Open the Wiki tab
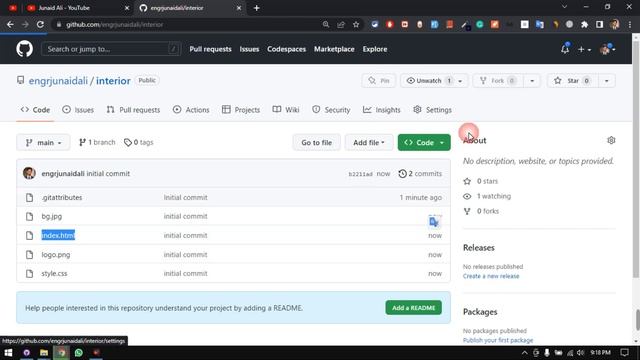The height and width of the screenshot is (360, 640). (x=286, y=110)
